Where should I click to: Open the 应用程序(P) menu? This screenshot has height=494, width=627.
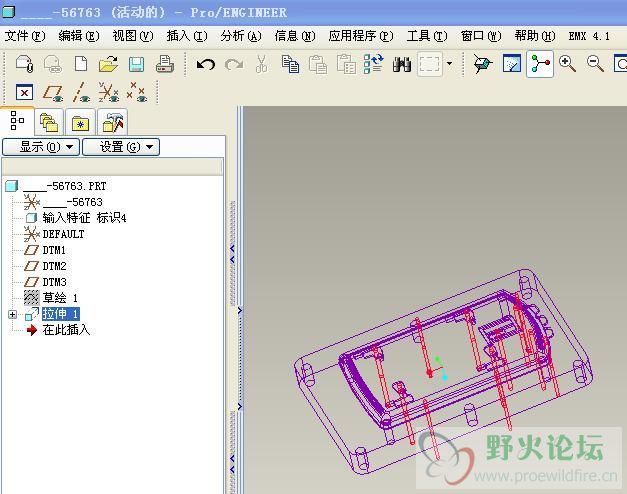pyautogui.click(x=361, y=36)
